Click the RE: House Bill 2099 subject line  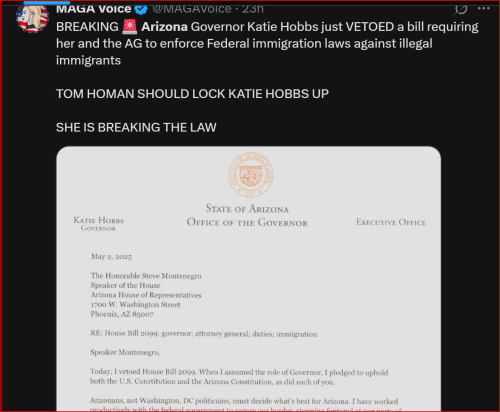[x=204, y=334]
